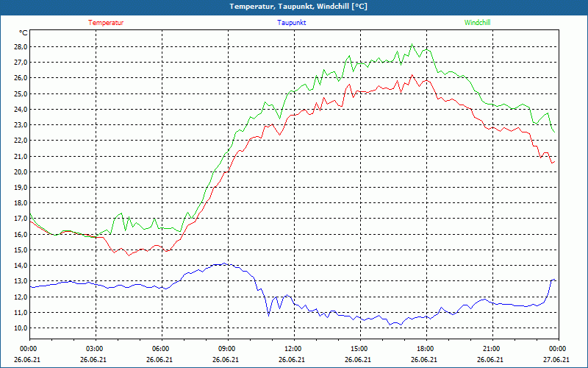Click the 11,0 y-axis value
Viewport: 588px width, 368px height.
point(21,312)
